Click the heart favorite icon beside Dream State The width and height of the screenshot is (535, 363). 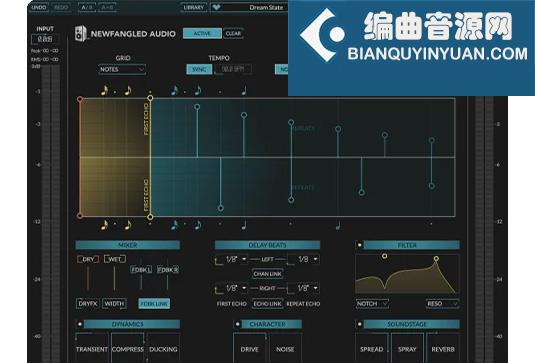pos(216,7)
